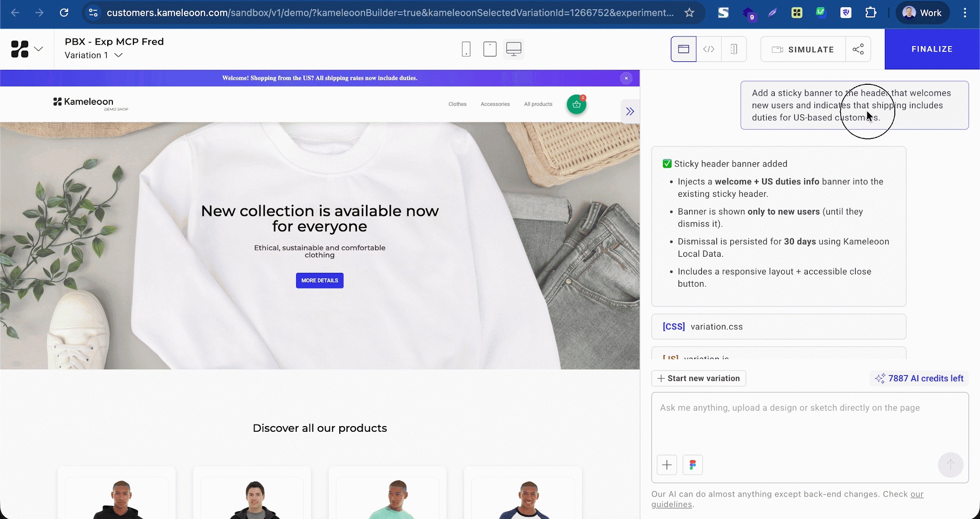Click the Figma import icon
The height and width of the screenshot is (519, 980).
tap(692, 464)
